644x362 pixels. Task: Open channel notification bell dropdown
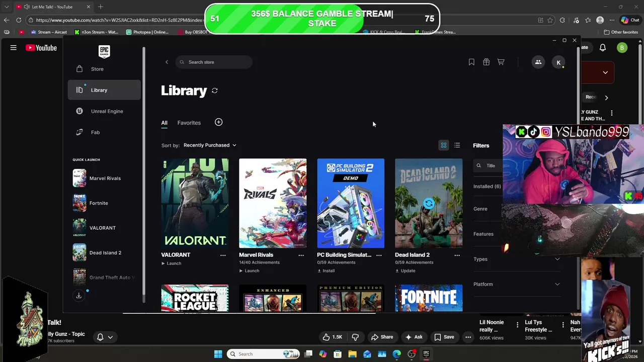click(x=105, y=337)
